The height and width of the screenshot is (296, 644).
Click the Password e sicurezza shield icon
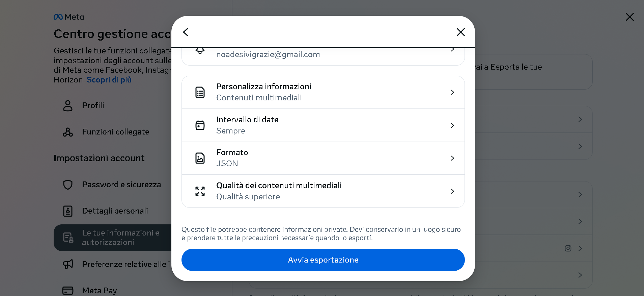point(68,185)
